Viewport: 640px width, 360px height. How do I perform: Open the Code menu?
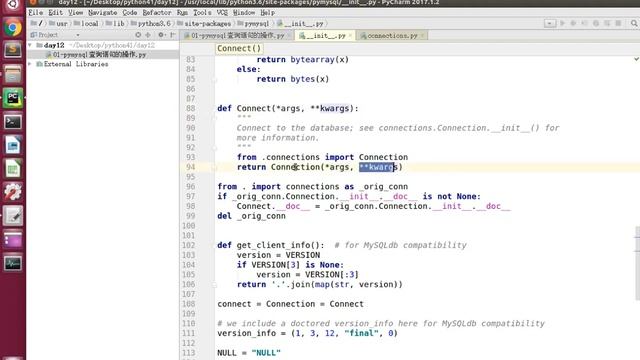click(130, 13)
